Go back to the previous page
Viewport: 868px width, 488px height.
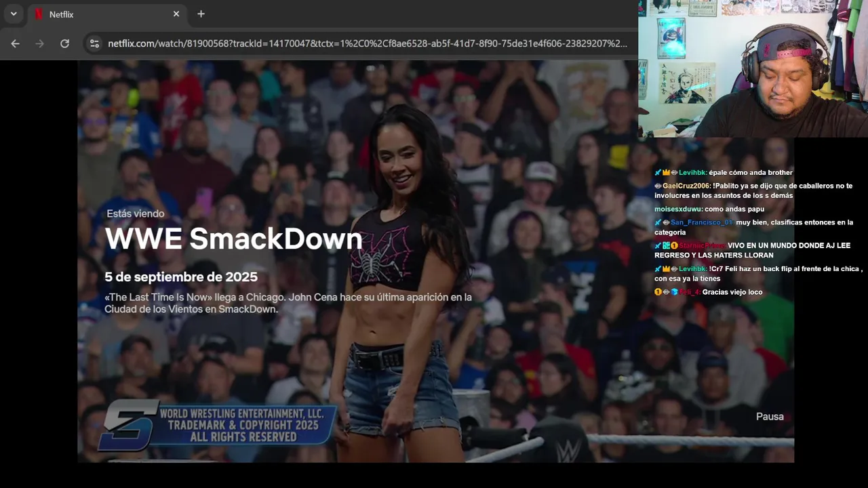[15, 43]
